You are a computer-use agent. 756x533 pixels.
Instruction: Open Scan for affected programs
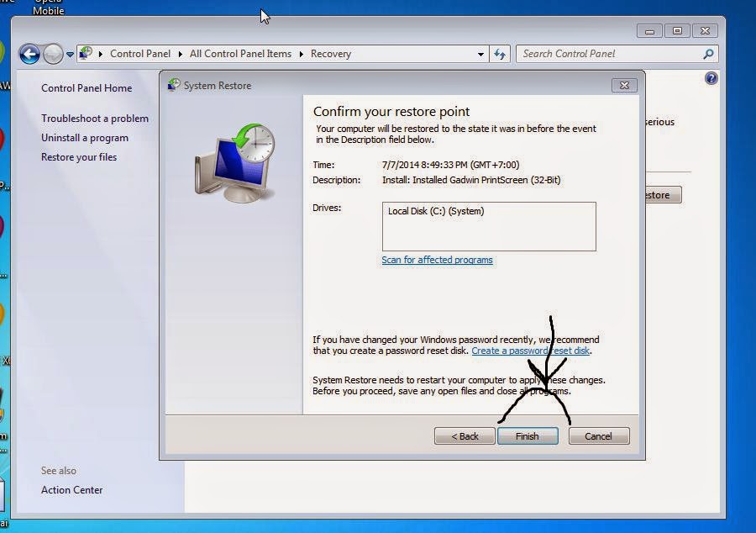pos(437,260)
